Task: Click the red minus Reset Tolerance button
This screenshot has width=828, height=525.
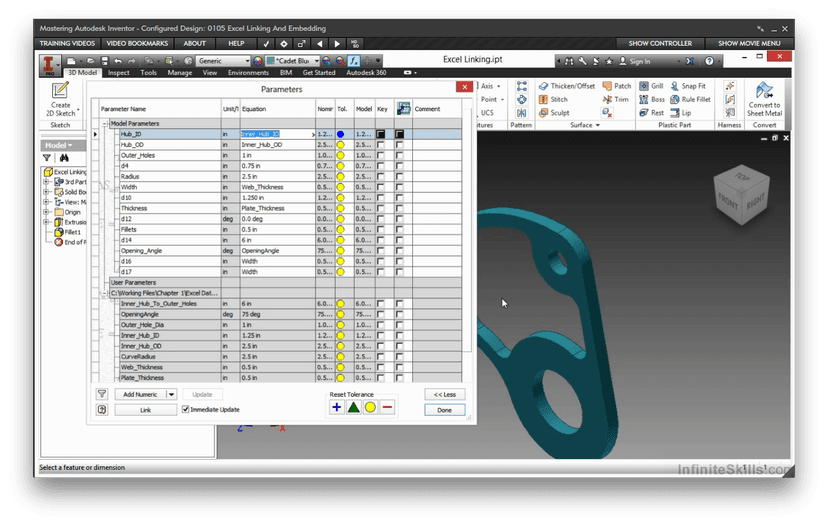Action: (x=387, y=407)
